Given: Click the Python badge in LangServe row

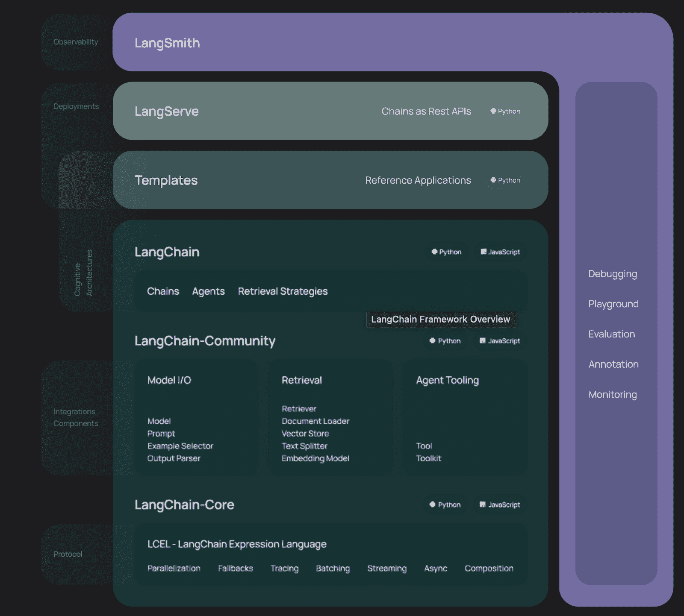Looking at the screenshot, I should coord(505,111).
